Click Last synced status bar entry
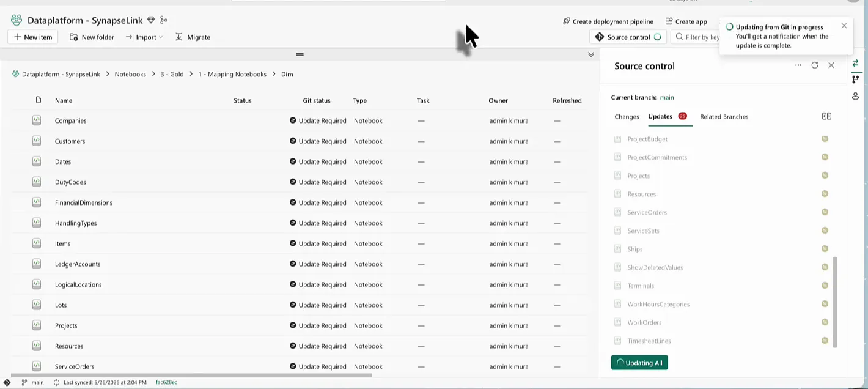868x389 pixels. 100,382
